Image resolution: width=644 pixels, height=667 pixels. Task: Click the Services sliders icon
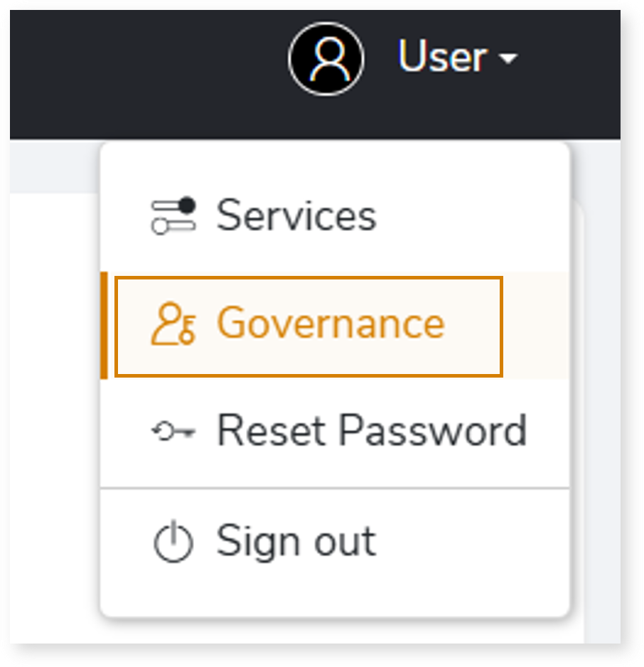click(x=173, y=215)
